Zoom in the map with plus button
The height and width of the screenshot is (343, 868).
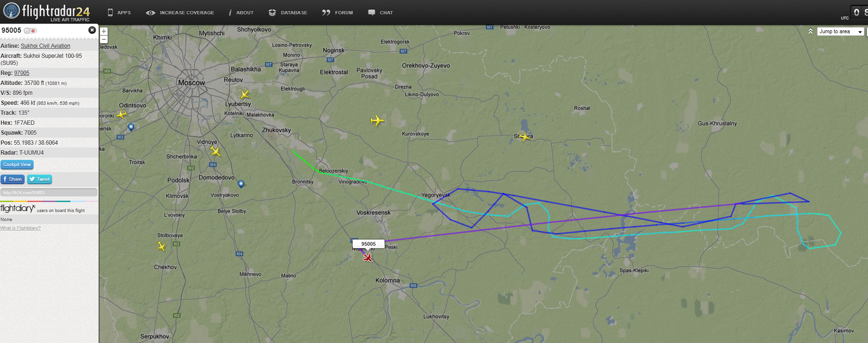pos(104,31)
